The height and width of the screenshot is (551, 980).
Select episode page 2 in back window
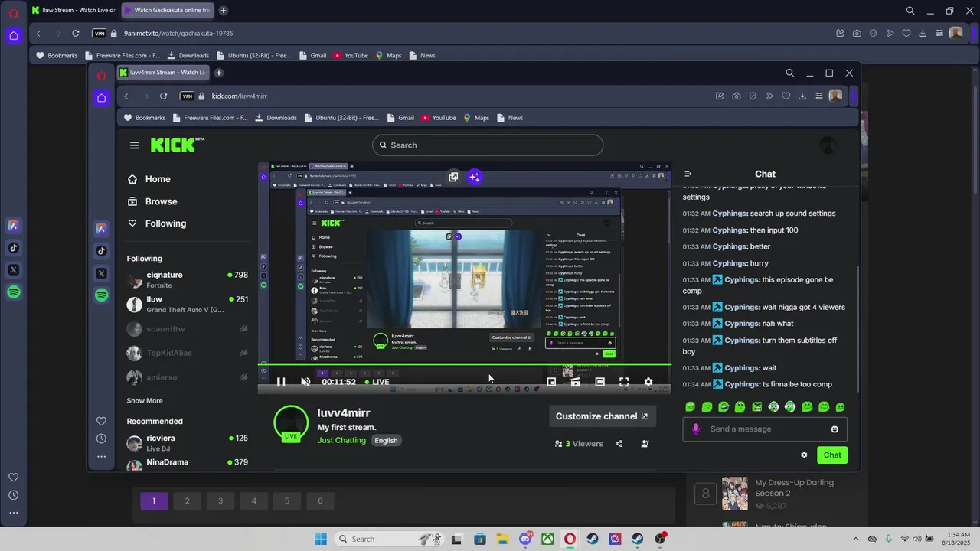(x=187, y=501)
